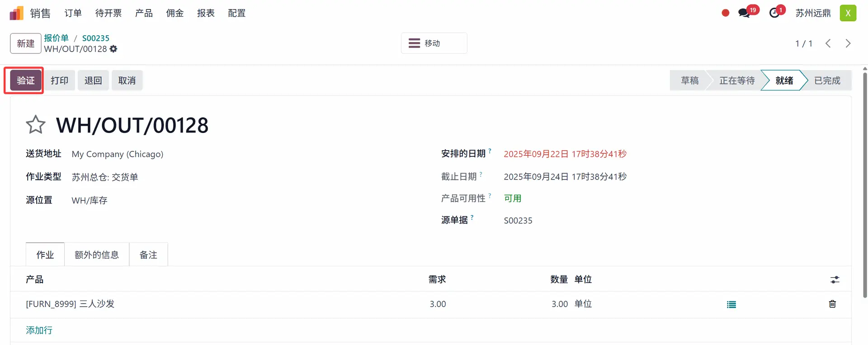Click the red recording indicator dot

coord(726,13)
